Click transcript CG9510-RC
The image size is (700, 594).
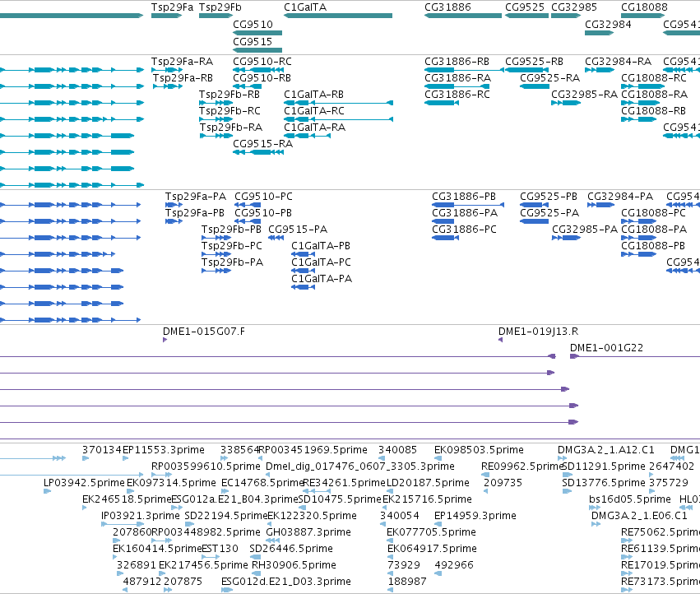(262, 62)
